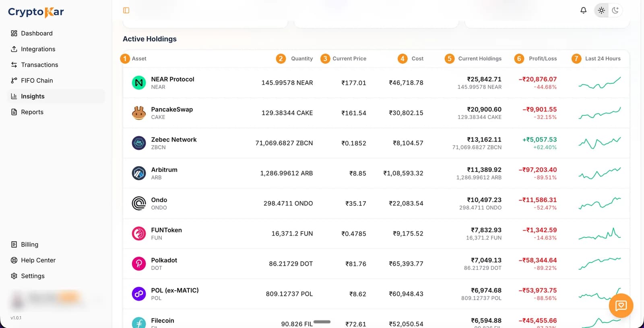
Task: Click Reports document icon
Action: coord(14,112)
